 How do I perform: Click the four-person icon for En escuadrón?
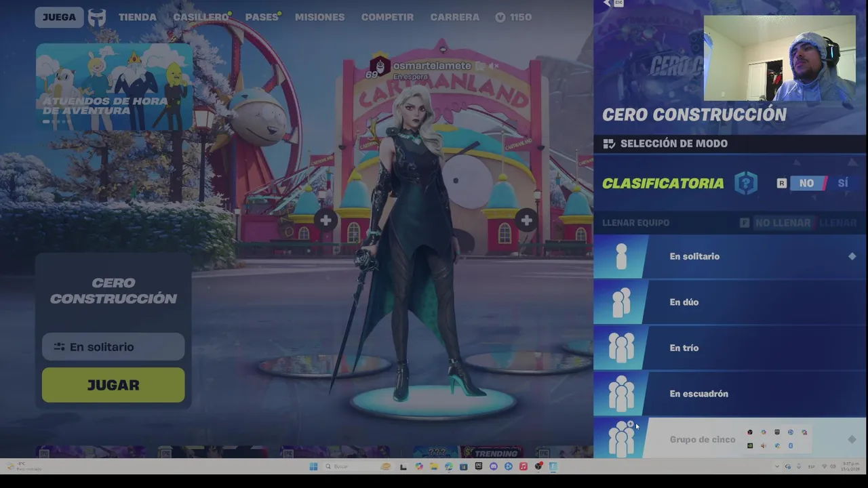621,394
